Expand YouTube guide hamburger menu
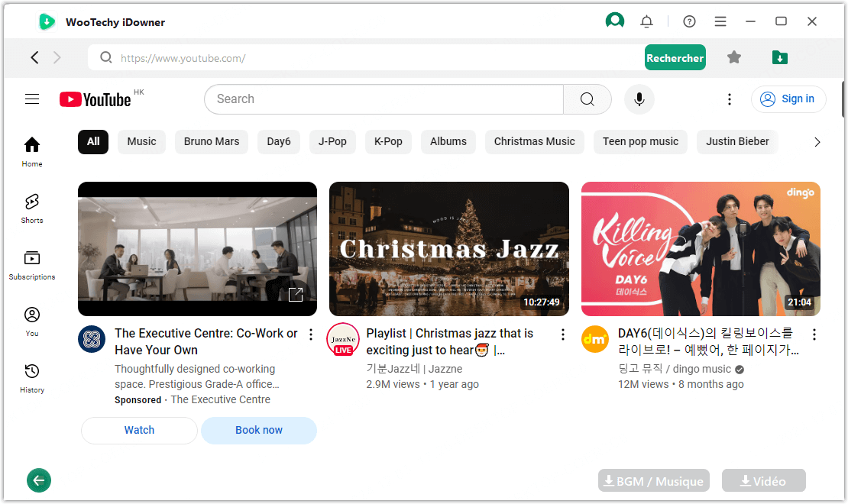 32,99
